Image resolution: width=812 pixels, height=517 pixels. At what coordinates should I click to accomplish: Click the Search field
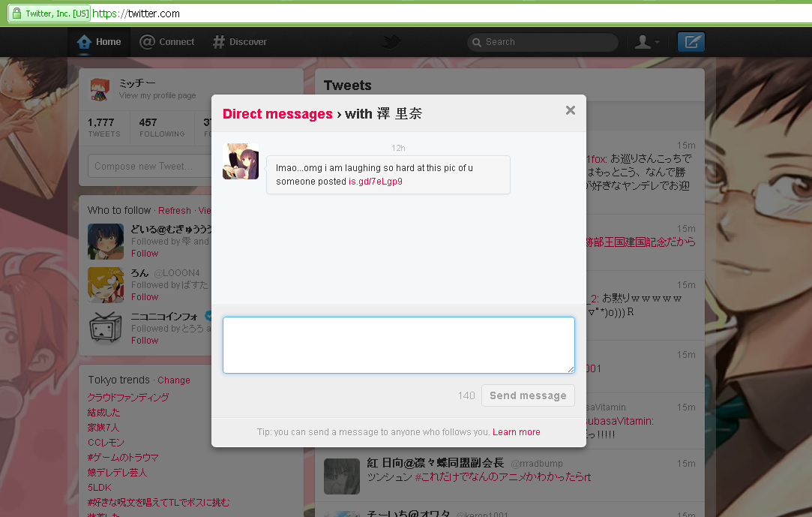[x=543, y=42]
